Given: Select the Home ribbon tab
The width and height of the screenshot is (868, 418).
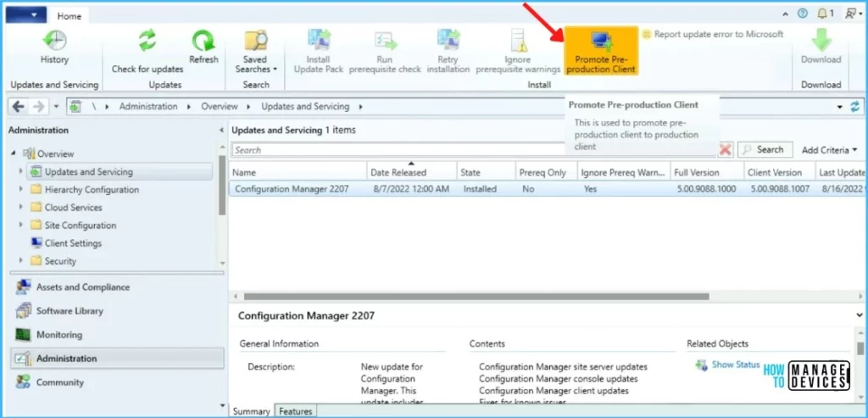Looking at the screenshot, I should coord(70,16).
